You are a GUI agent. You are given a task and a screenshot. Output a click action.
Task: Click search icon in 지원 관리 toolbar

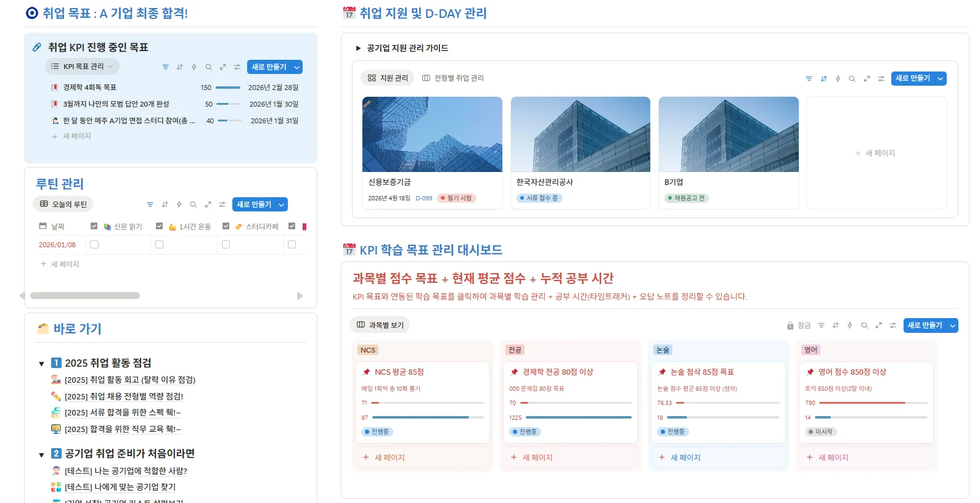[852, 79]
